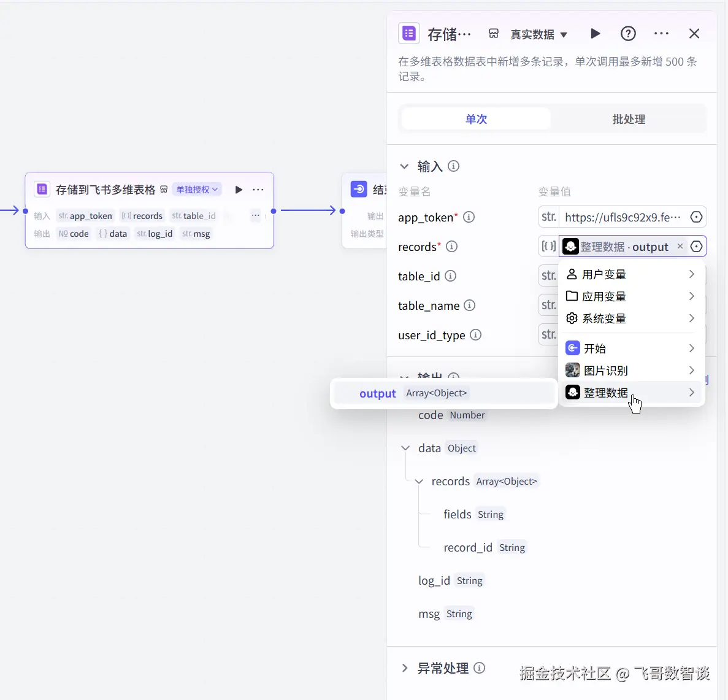Show more inputs on the canvas node
The image size is (728, 700).
point(255,215)
